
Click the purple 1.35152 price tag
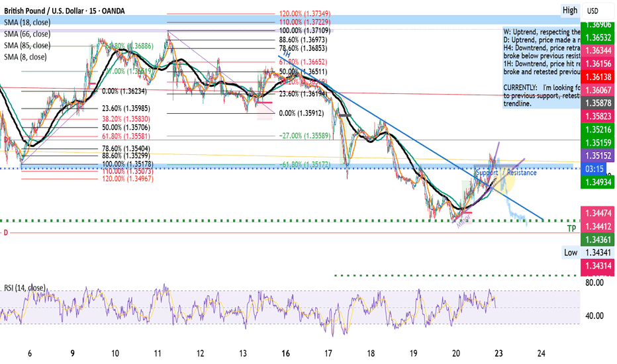[598, 154]
